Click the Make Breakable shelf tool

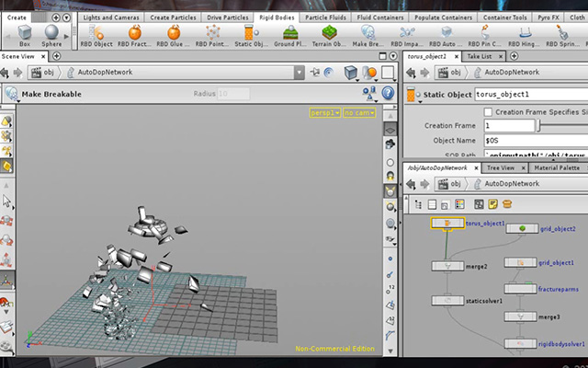[x=367, y=36]
